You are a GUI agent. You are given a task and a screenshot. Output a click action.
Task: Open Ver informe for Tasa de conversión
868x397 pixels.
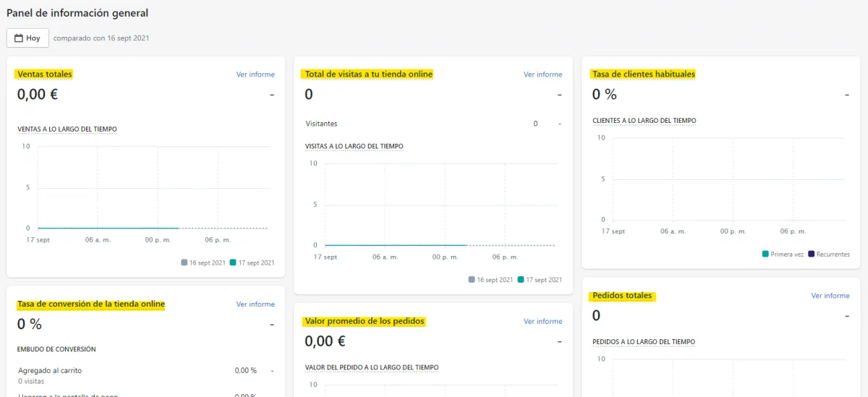coord(255,304)
